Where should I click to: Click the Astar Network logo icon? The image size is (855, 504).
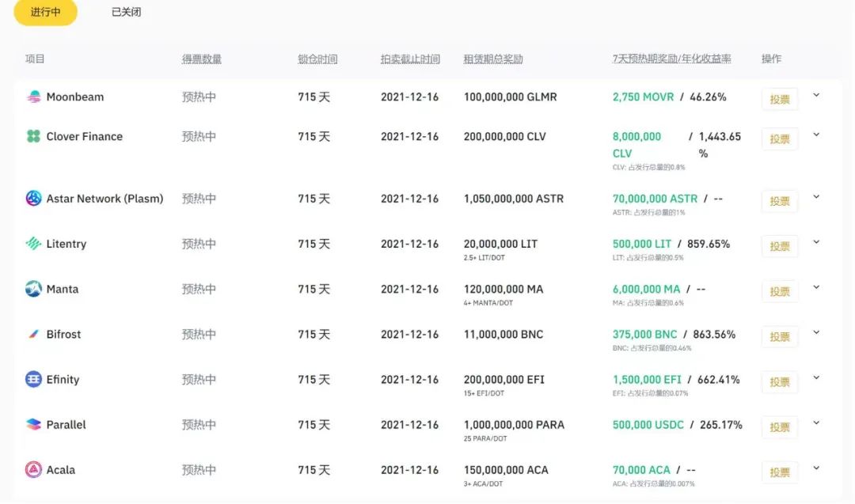click(34, 199)
